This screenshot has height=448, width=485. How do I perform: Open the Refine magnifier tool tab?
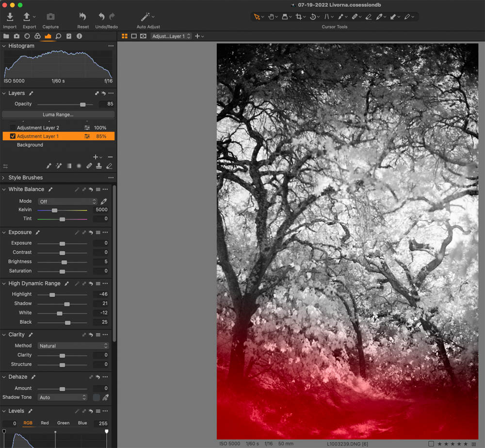click(58, 36)
